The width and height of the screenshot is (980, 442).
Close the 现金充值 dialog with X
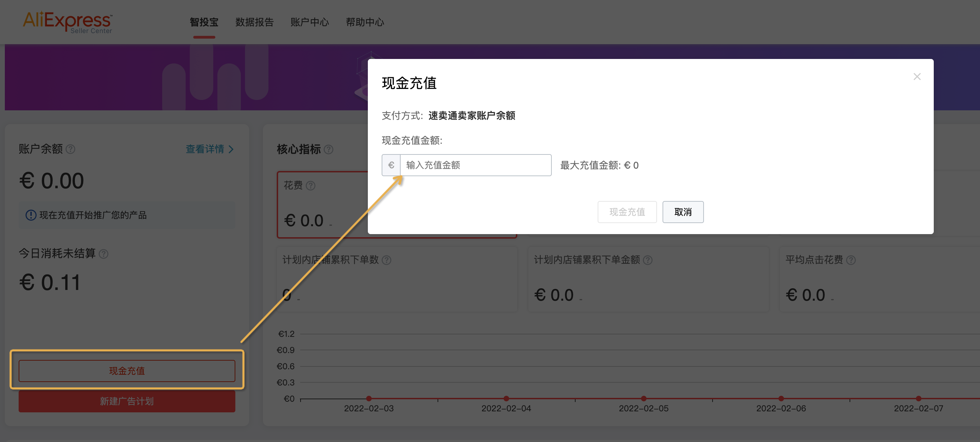coord(917,77)
